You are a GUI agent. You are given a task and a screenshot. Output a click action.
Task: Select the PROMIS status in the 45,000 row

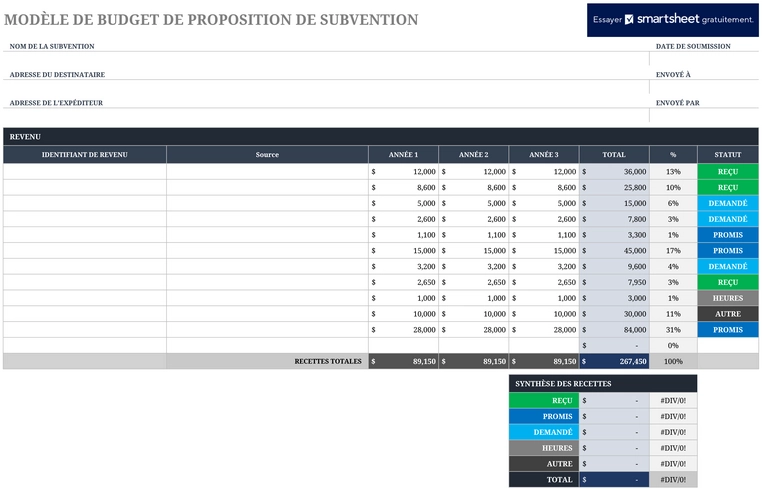point(728,250)
